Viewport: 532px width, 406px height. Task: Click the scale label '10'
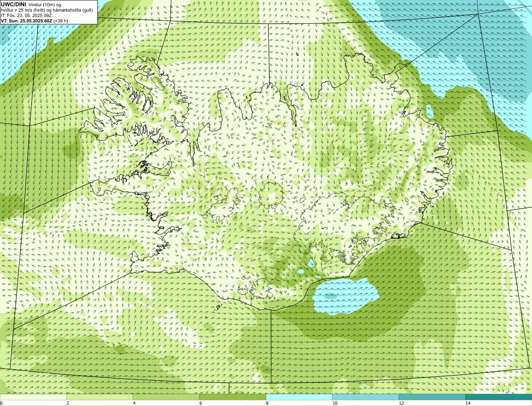(335, 403)
